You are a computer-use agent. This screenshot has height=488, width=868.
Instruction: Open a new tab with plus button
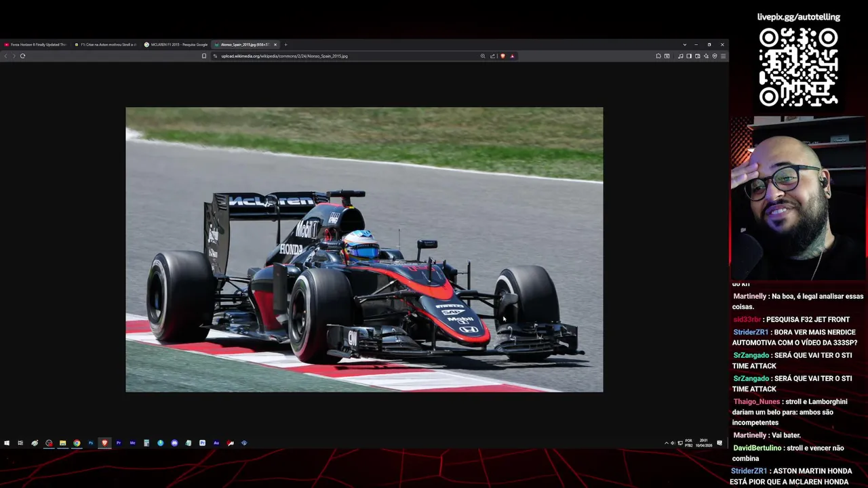click(285, 45)
